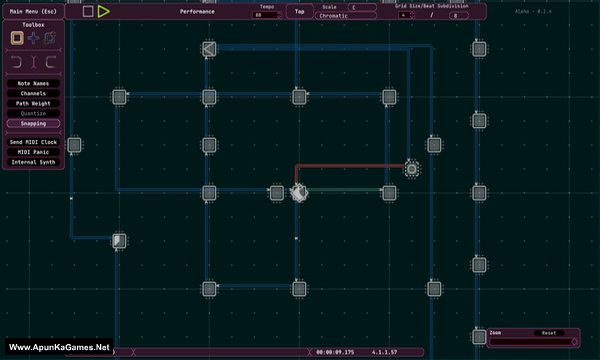The height and width of the screenshot is (360, 600).
Task: Select the node at the green path's end
Action: pyautogui.click(x=389, y=193)
